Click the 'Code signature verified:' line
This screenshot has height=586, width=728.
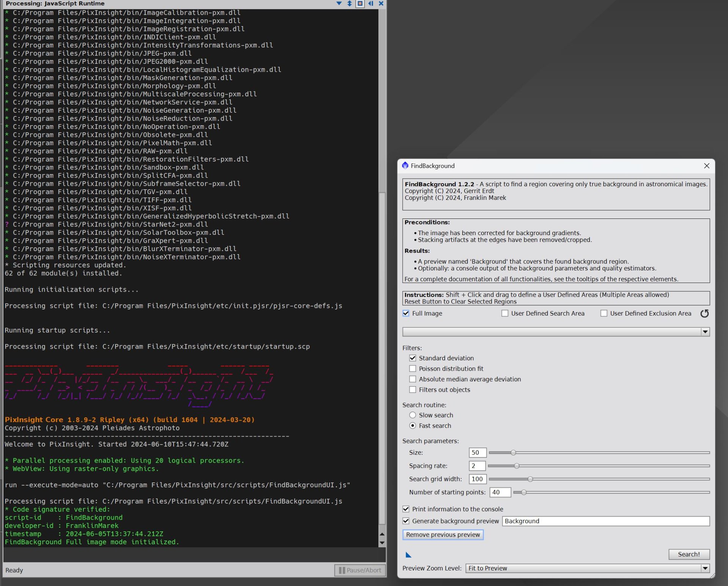pos(57,509)
